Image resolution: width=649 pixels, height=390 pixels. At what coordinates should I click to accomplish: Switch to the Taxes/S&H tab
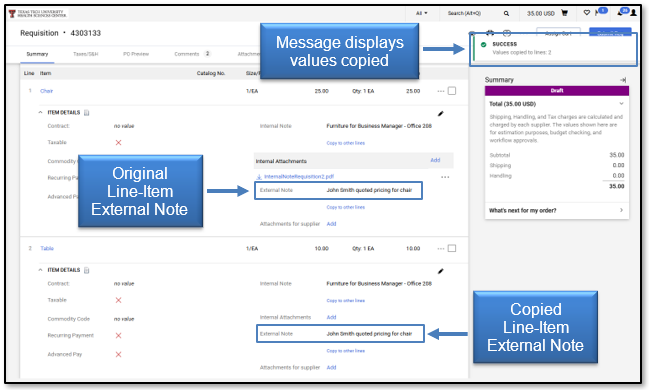tap(86, 54)
